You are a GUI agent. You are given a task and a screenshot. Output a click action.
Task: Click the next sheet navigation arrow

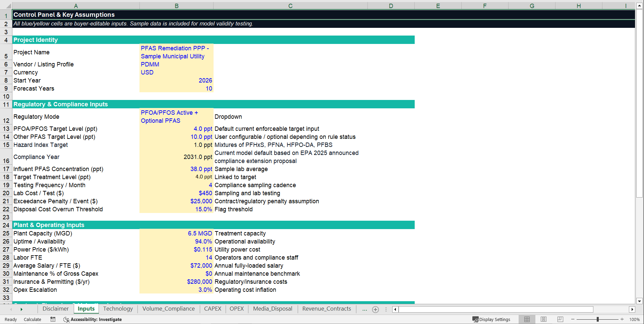21,309
